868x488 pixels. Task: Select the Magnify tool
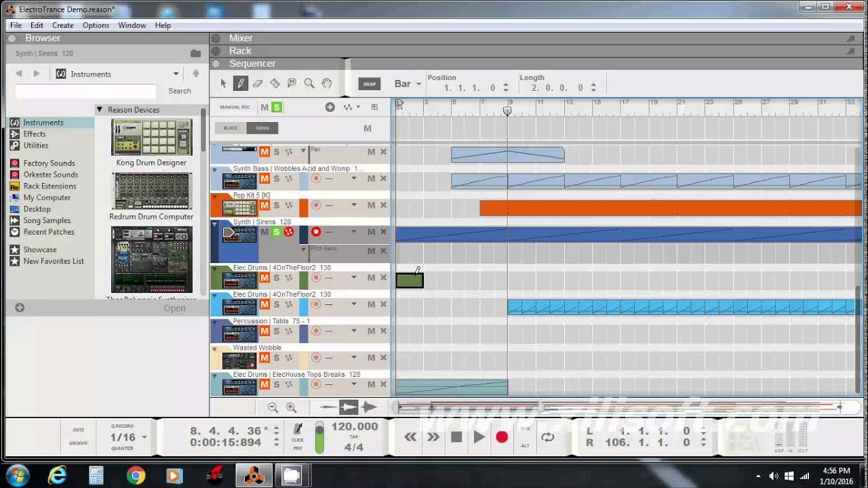(x=309, y=83)
